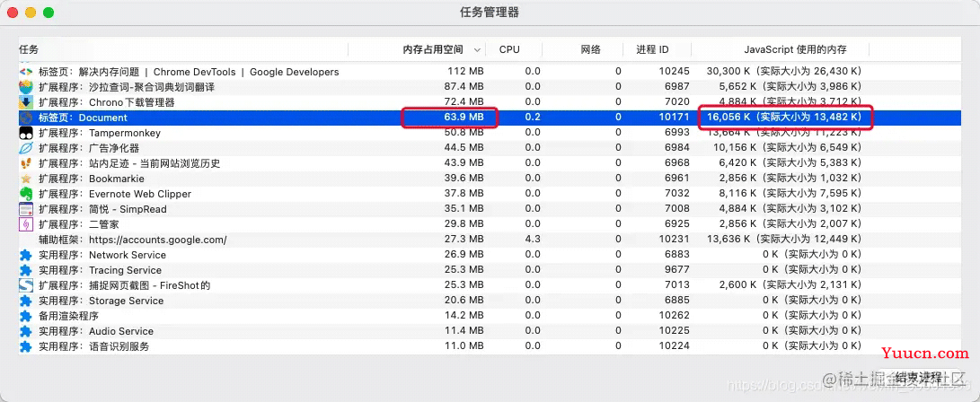Click the 备用渲染程序 puzzle icon
The image size is (980, 402).
[x=26, y=316]
